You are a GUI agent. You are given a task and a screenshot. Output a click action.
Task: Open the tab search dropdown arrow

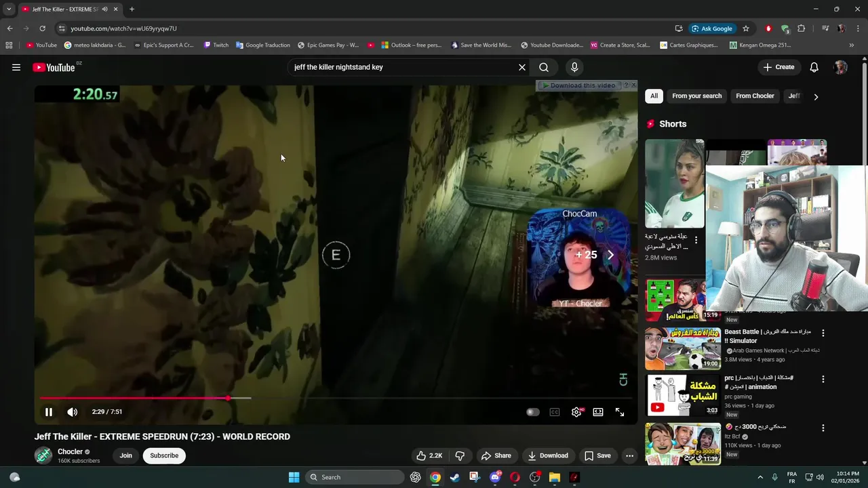pyautogui.click(x=9, y=9)
